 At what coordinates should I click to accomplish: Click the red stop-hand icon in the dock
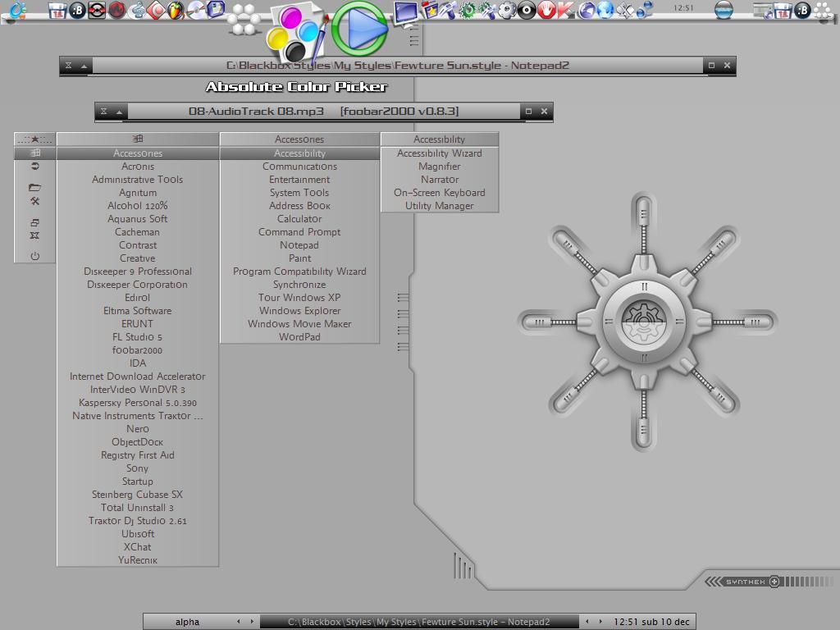coord(546,10)
